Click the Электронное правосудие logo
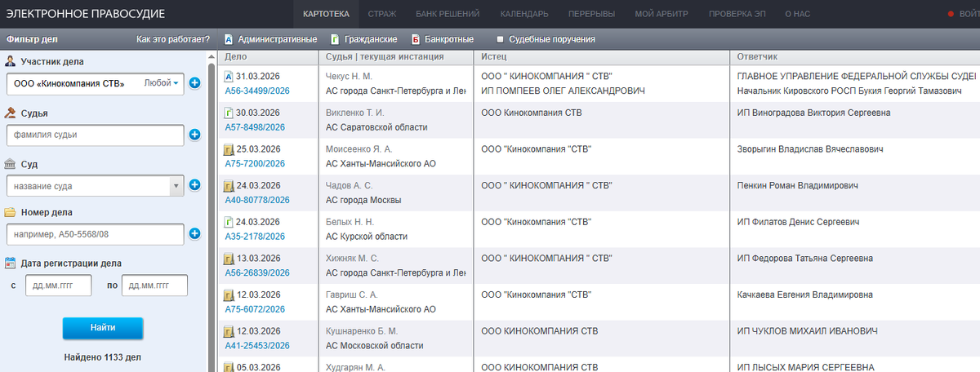 [85, 14]
